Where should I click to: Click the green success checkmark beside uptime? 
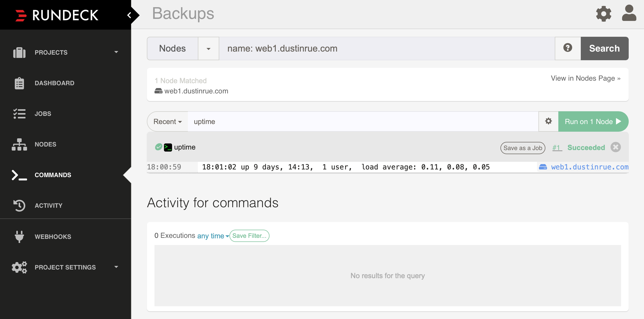click(159, 147)
